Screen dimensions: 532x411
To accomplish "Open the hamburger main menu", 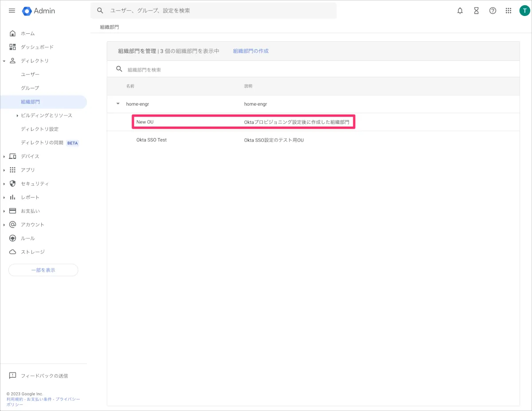I will pyautogui.click(x=12, y=11).
